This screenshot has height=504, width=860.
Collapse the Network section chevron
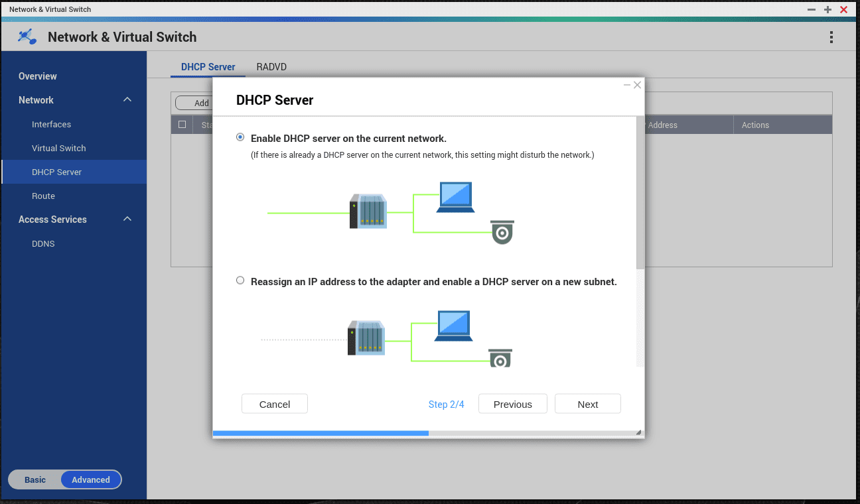[x=127, y=100]
